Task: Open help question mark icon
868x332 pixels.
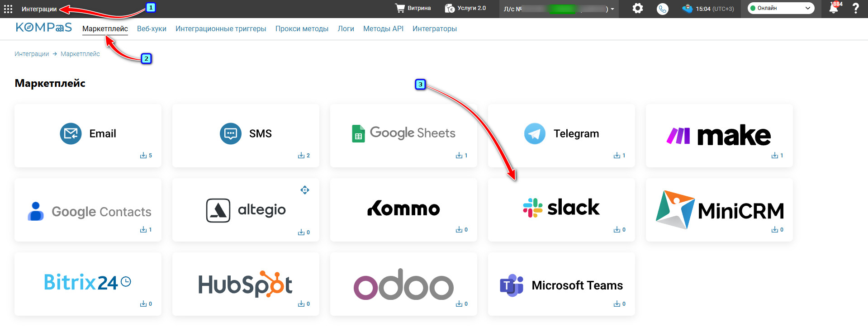Action: (856, 9)
